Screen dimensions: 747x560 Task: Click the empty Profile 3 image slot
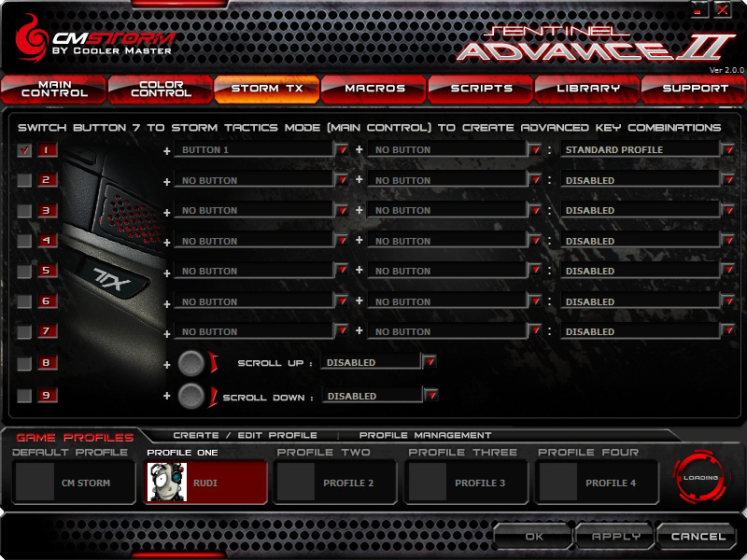[x=428, y=482]
